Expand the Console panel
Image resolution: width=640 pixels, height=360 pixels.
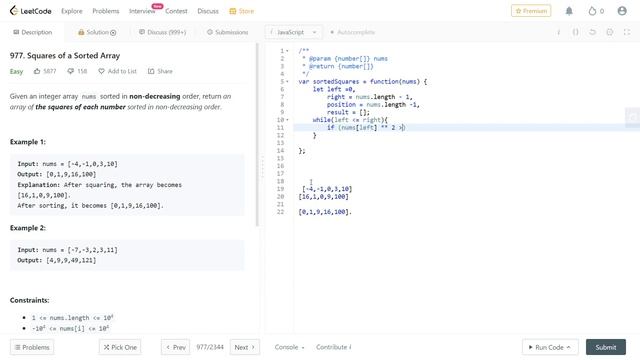[289, 347]
